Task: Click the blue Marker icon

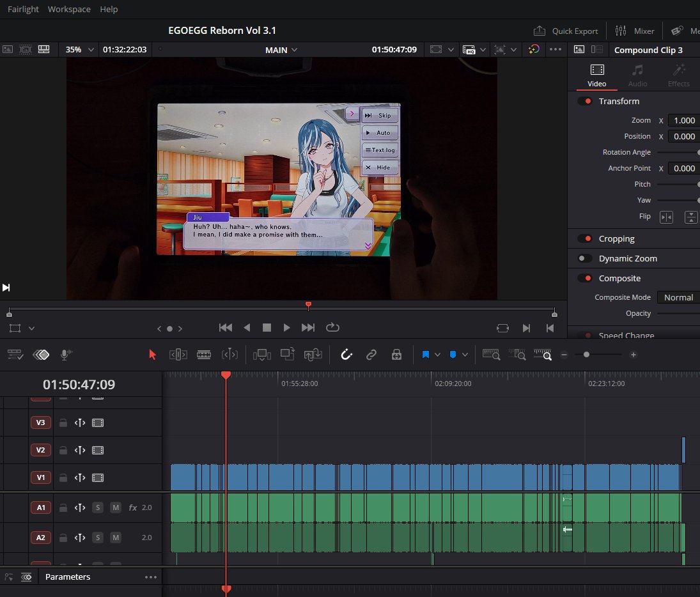Action: [x=453, y=355]
